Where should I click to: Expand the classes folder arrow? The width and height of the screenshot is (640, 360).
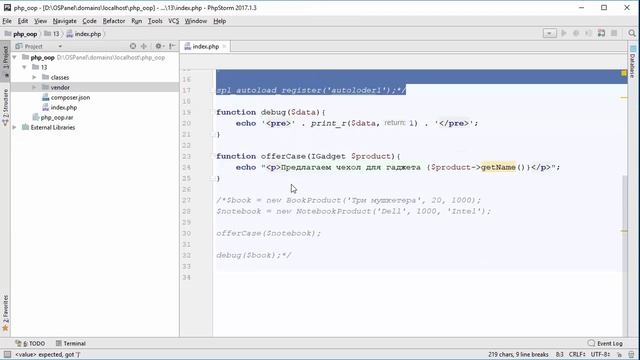click(34, 77)
